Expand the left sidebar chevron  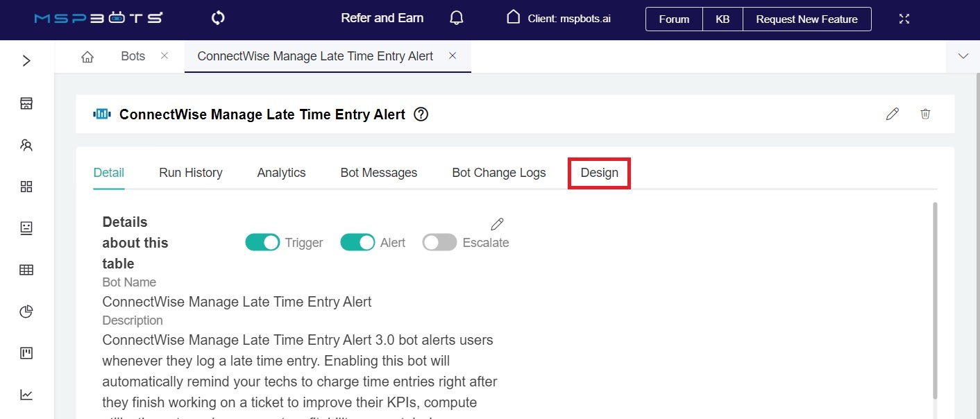[x=26, y=60]
